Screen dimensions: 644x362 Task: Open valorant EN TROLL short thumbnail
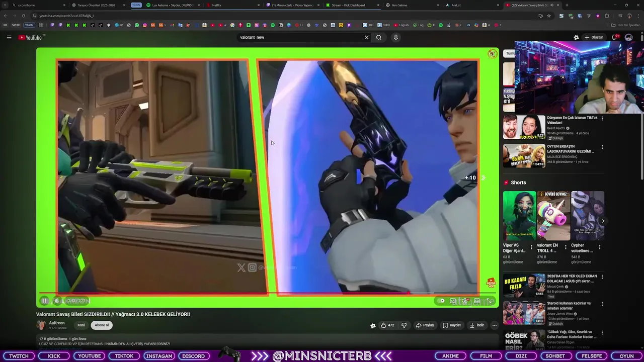tap(553, 216)
